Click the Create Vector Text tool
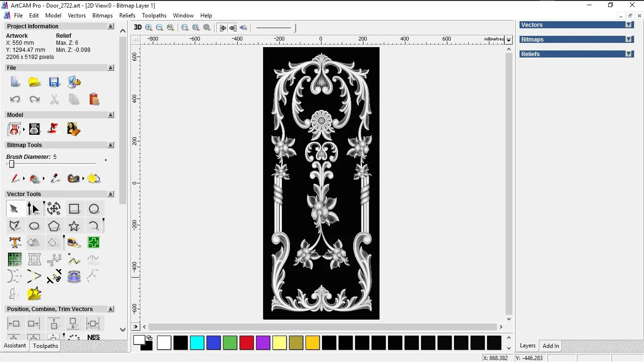This screenshot has width=644, height=362. tap(15, 243)
